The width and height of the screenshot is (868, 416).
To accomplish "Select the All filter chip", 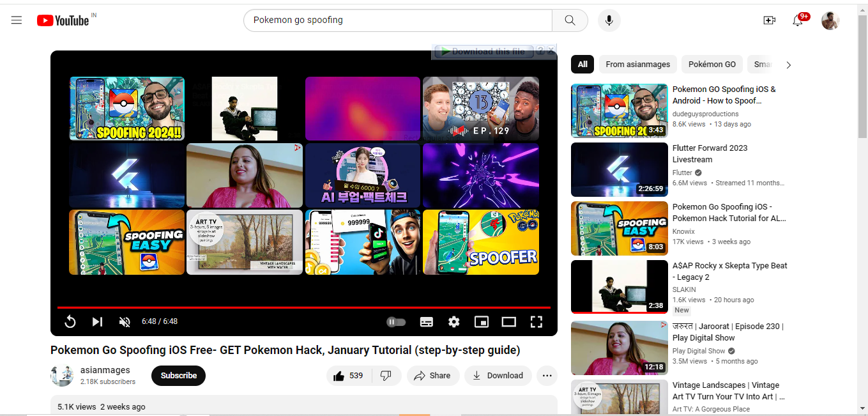I will (582, 64).
